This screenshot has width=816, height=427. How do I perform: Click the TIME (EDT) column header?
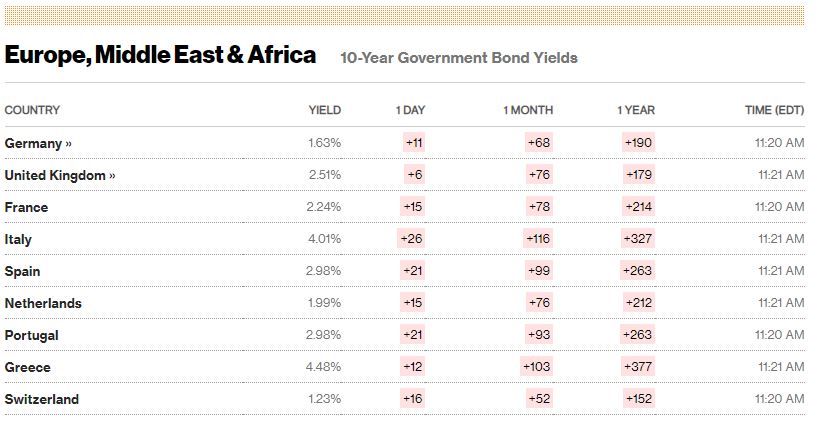[774, 110]
